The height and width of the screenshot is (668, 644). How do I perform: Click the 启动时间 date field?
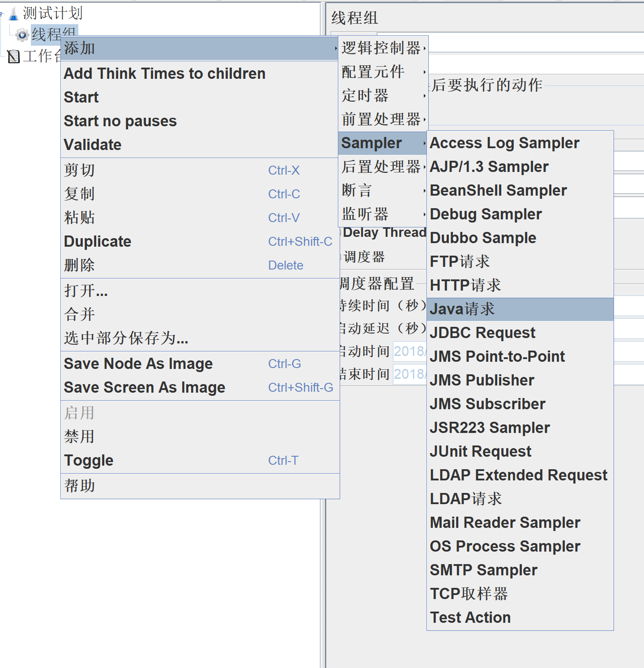pos(409,351)
